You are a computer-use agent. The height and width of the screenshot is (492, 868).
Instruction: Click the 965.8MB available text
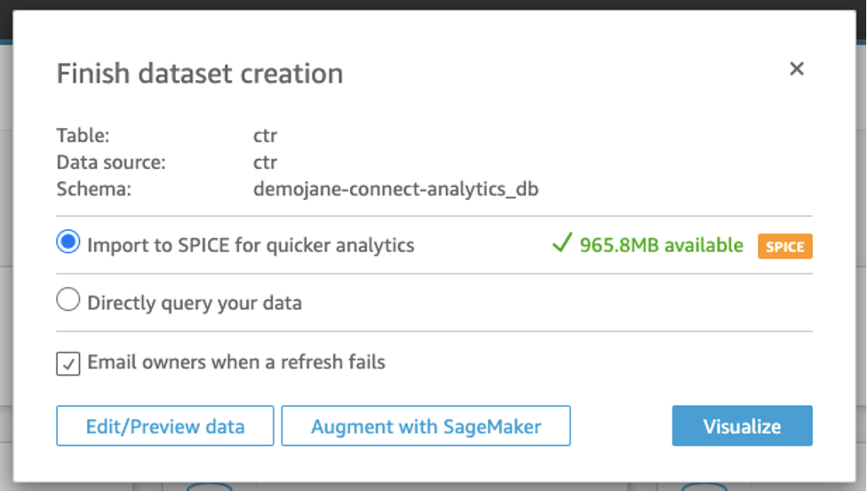(661, 245)
